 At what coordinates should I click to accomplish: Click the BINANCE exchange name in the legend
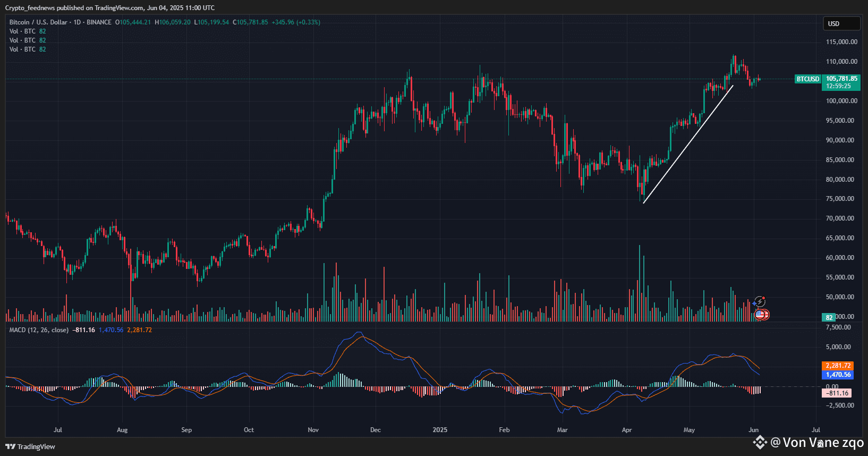pyautogui.click(x=99, y=22)
